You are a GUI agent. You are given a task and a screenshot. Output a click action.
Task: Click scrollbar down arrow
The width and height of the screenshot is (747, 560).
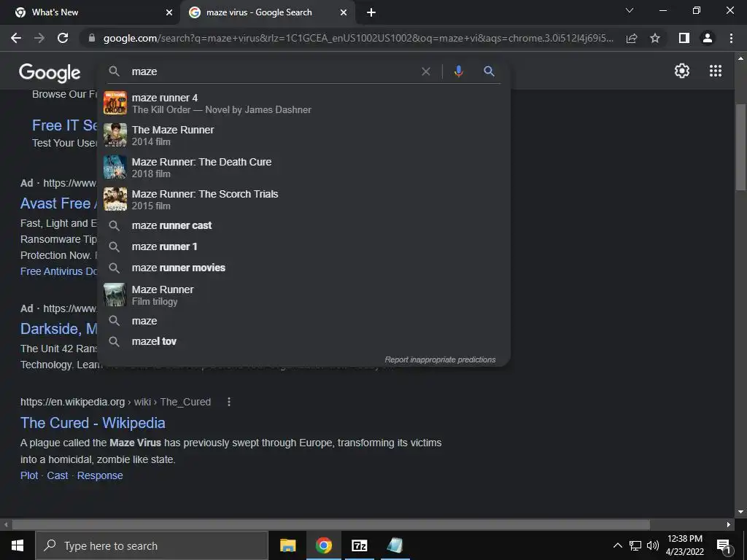(740, 513)
